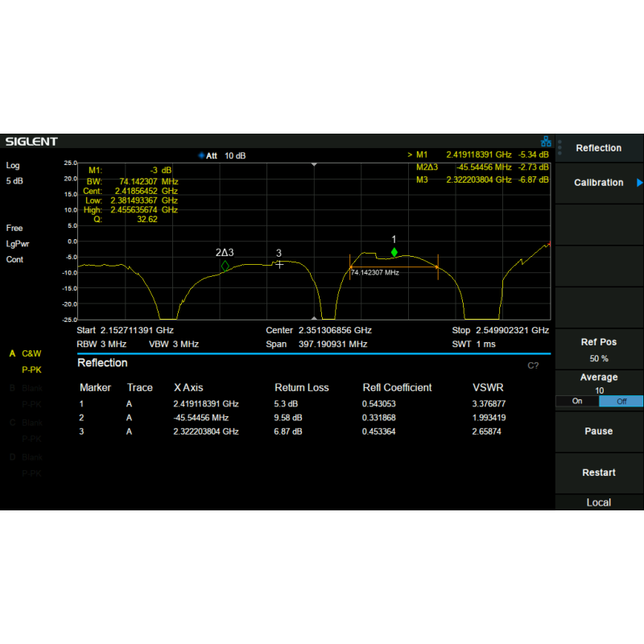Select the 2Δ3 delta marker diamond
Screen dimensions: 644x644
pos(225,265)
